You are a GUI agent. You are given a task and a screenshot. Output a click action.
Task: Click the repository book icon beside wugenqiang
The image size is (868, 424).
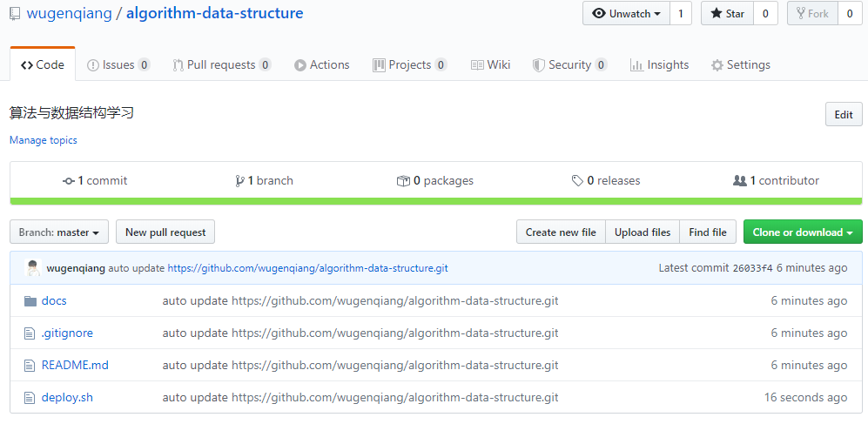pyautogui.click(x=15, y=14)
